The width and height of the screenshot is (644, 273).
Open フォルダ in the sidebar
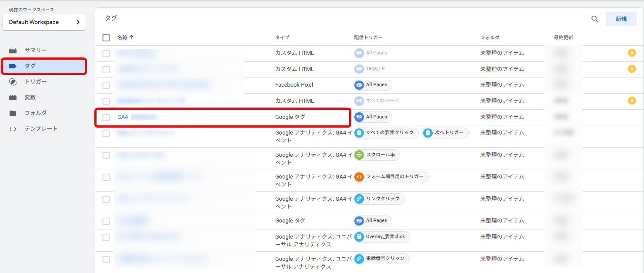click(35, 113)
